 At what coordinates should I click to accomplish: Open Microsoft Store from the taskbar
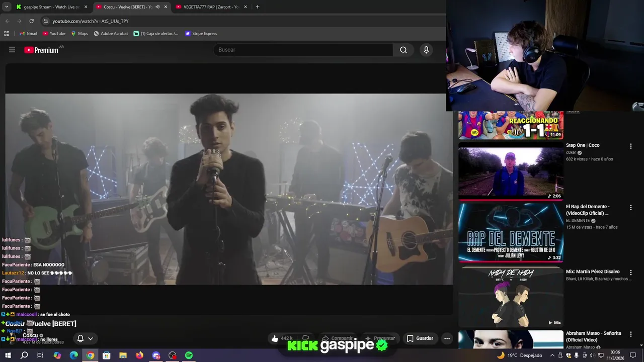point(107,355)
